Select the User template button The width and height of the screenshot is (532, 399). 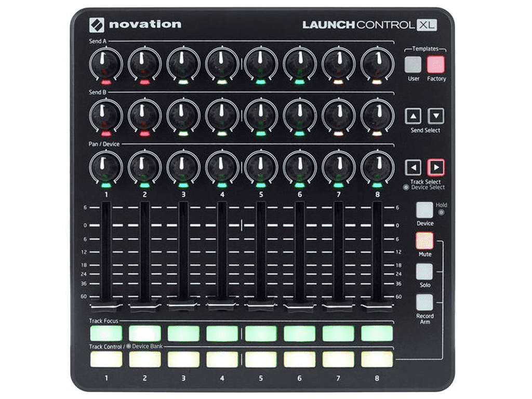coord(413,63)
